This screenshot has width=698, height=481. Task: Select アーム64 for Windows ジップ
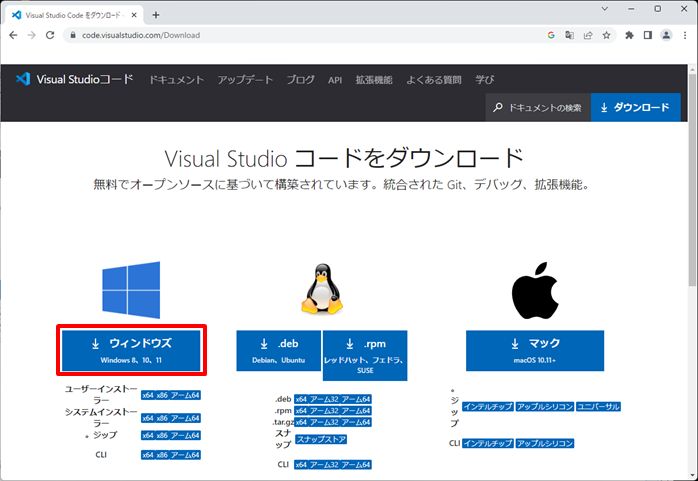pos(185,435)
